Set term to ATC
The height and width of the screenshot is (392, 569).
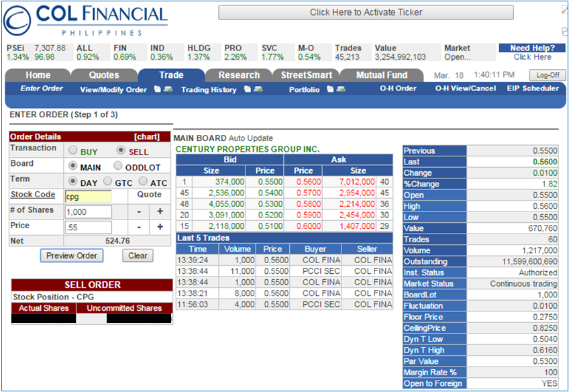144,181
